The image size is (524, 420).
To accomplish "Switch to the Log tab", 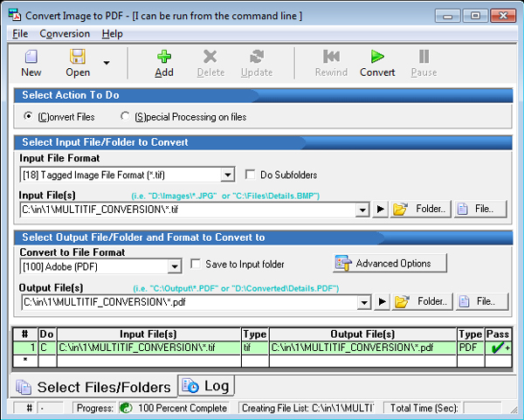I will pos(206,385).
